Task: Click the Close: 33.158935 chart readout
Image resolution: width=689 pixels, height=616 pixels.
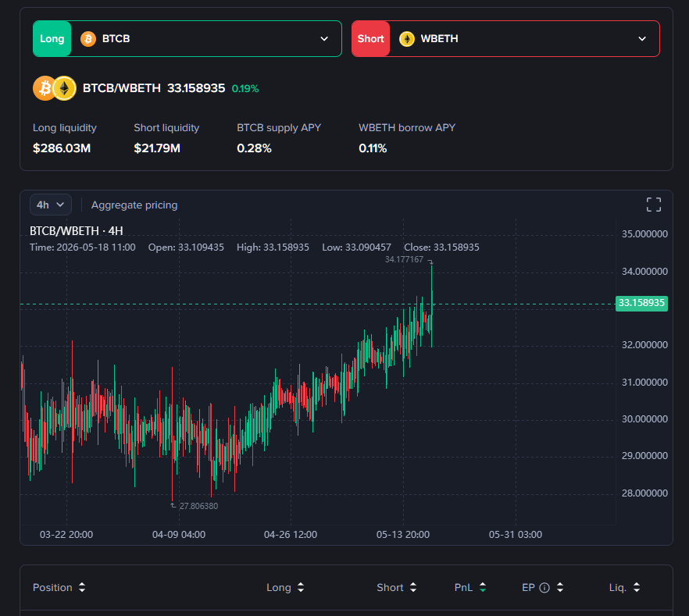Action: [x=441, y=247]
